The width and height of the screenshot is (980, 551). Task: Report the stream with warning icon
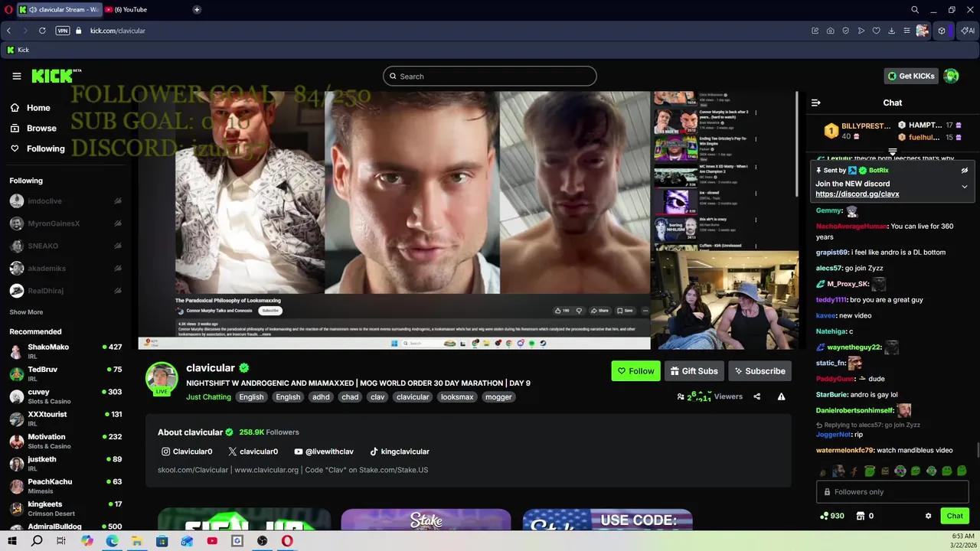tap(781, 396)
